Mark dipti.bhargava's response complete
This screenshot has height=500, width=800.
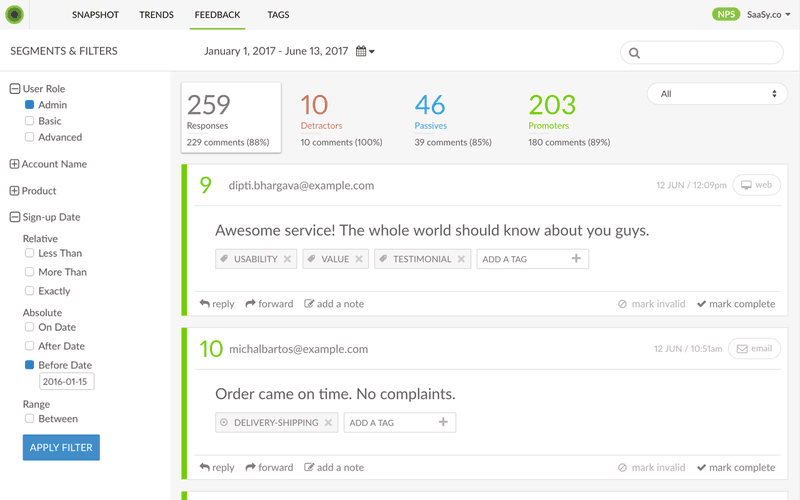(x=736, y=304)
